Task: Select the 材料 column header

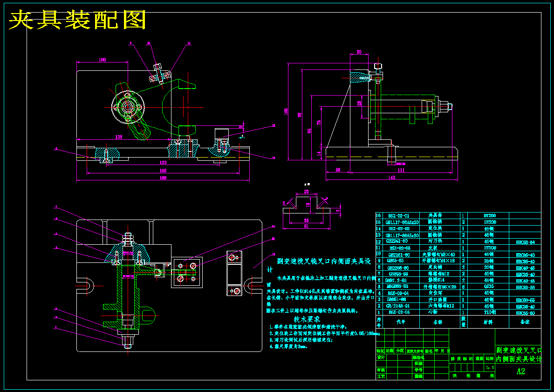Action: [x=488, y=322]
